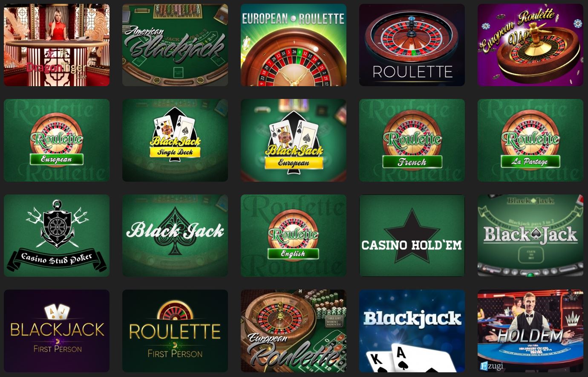The height and width of the screenshot is (377, 588).
Task: Open BlackJack Single Deck game
Action: coord(175,140)
